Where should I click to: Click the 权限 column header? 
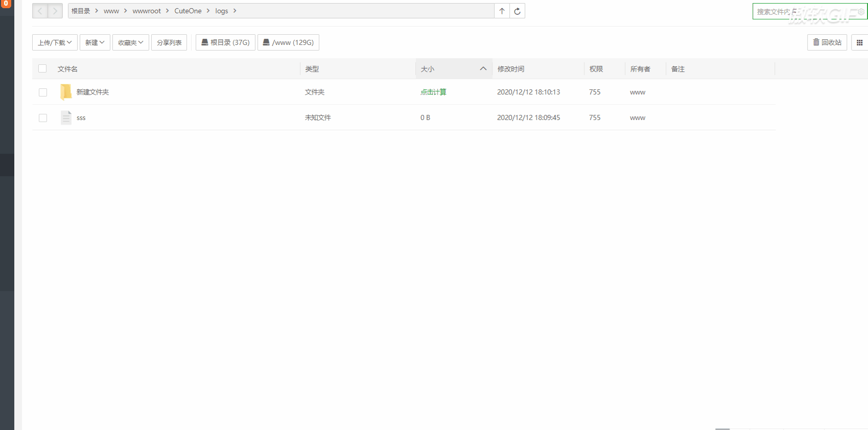pyautogui.click(x=596, y=69)
